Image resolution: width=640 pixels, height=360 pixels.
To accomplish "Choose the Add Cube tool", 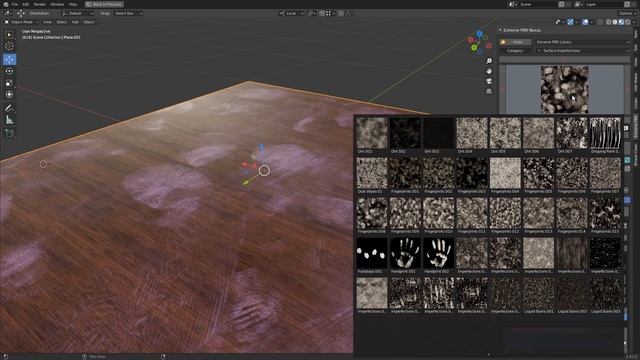I will 9,133.
